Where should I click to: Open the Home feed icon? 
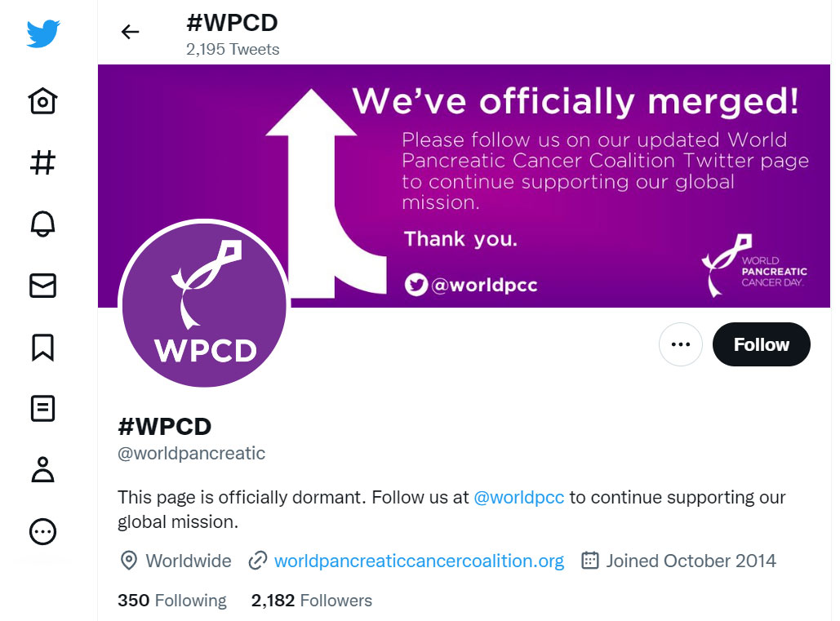click(42, 100)
